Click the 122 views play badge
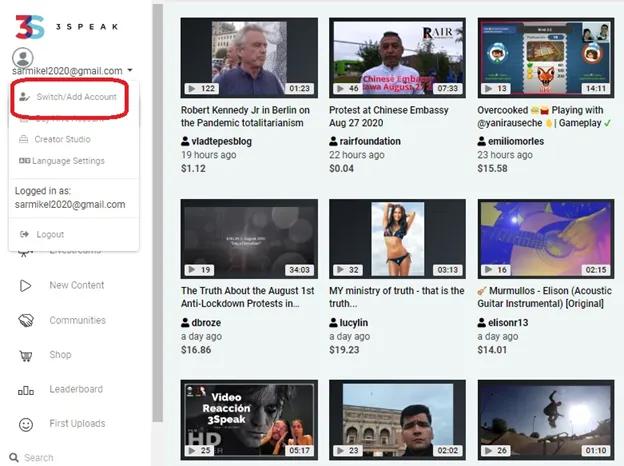This screenshot has width=624, height=466. 201,88
